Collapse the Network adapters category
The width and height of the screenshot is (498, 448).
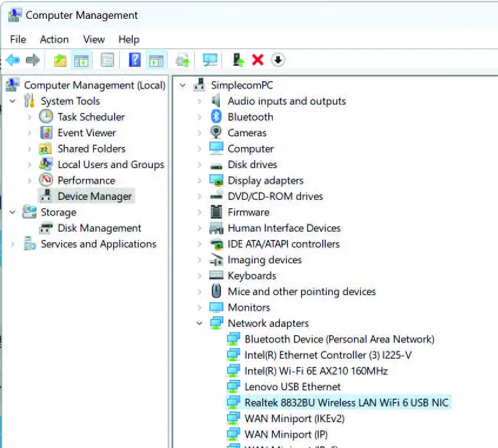(200, 323)
